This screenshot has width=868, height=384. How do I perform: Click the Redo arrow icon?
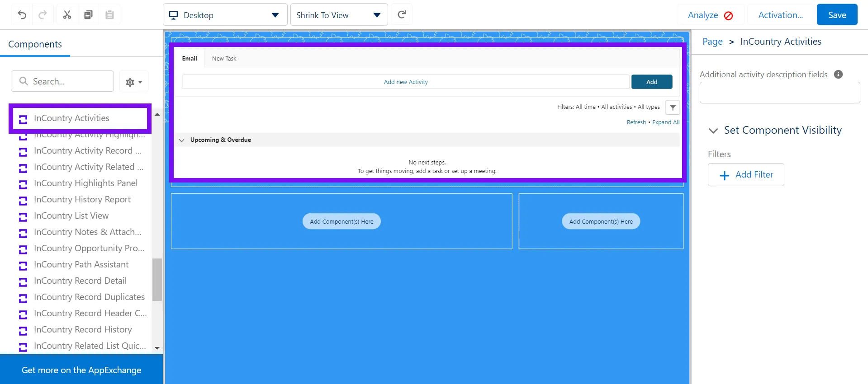(x=43, y=15)
